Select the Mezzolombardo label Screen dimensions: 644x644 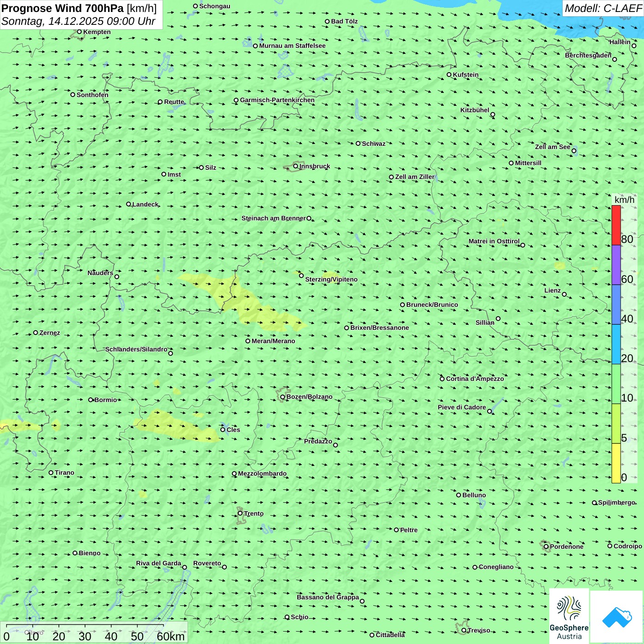(x=262, y=473)
